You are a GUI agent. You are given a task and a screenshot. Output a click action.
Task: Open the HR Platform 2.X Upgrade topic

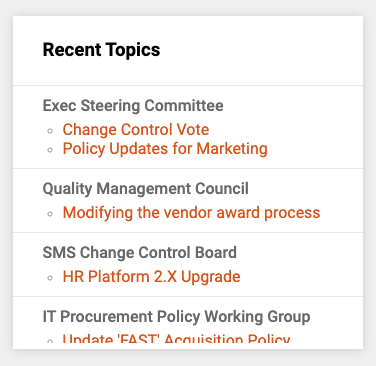(x=151, y=277)
